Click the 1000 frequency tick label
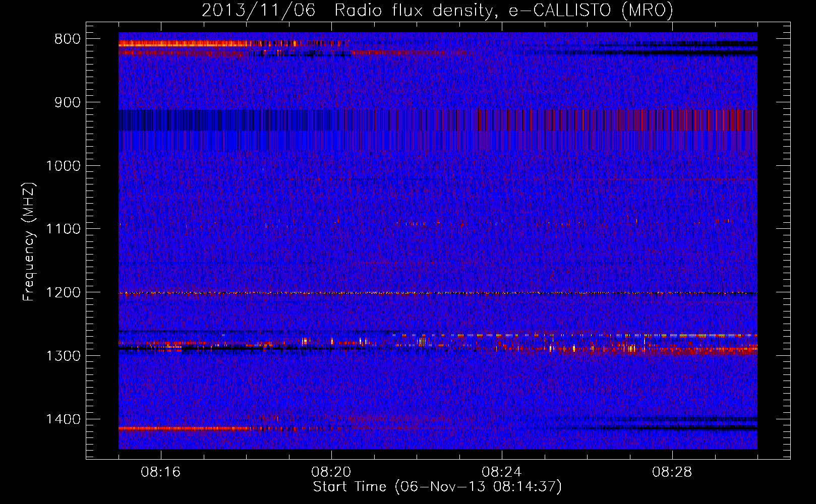The image size is (816, 504). (x=63, y=166)
